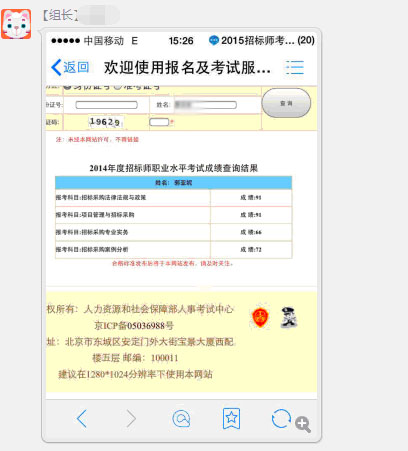The width and height of the screenshot is (408, 451).
Task: Click the cat avatar of the sender
Action: (16, 24)
